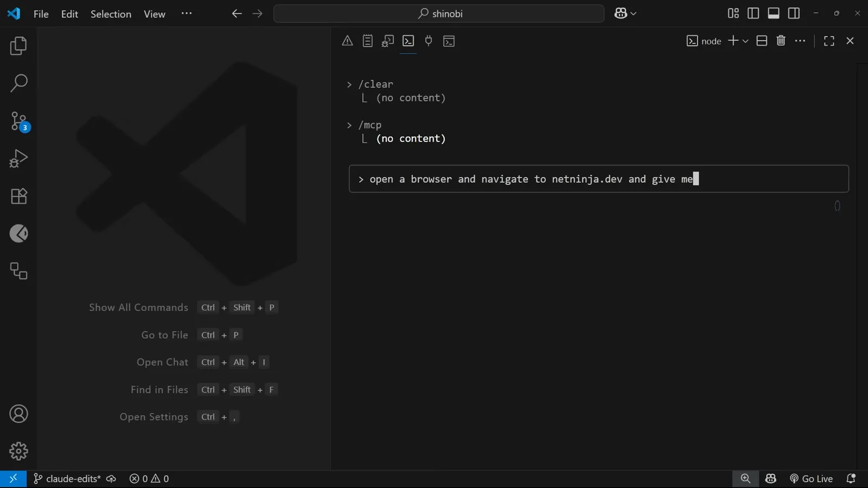Close the terminal panel
This screenshot has height=488, width=868.
tap(850, 41)
